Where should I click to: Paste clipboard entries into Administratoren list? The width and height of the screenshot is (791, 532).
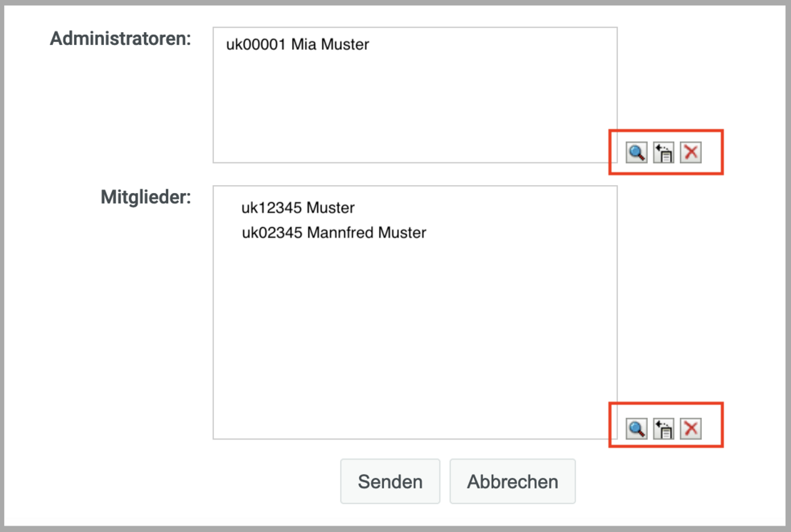pos(663,152)
